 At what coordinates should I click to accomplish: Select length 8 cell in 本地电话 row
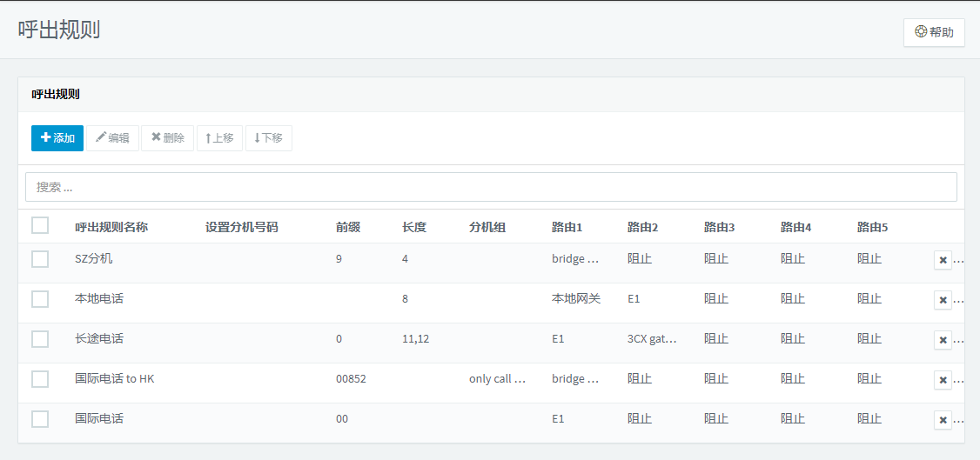coord(405,299)
